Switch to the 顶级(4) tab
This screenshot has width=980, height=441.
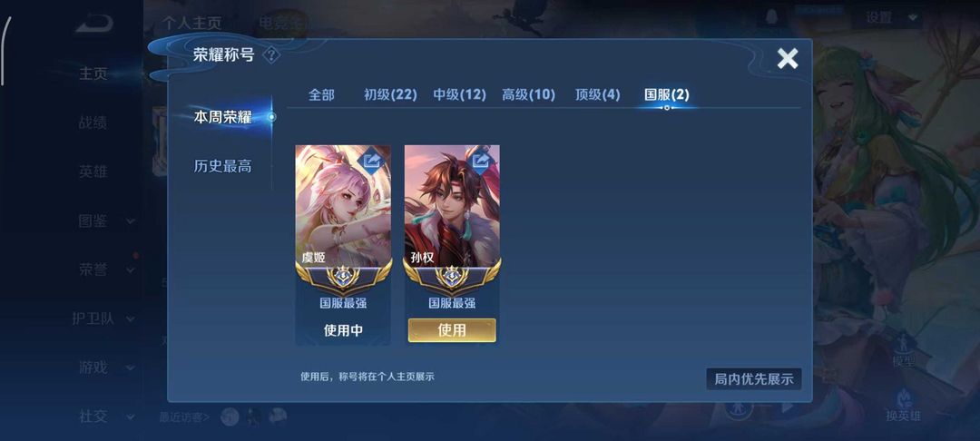point(597,95)
